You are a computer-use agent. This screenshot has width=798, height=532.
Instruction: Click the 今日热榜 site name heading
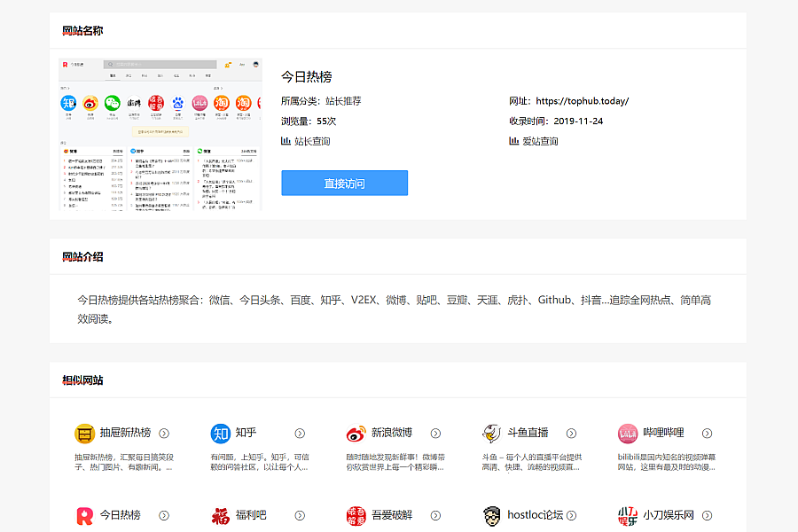tap(307, 77)
